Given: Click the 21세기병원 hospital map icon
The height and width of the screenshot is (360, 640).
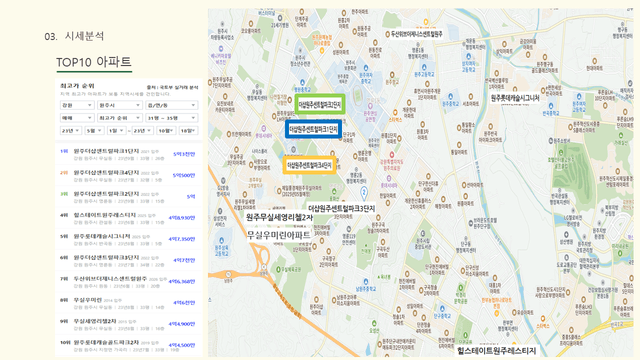Looking at the screenshot, I should [280, 18].
